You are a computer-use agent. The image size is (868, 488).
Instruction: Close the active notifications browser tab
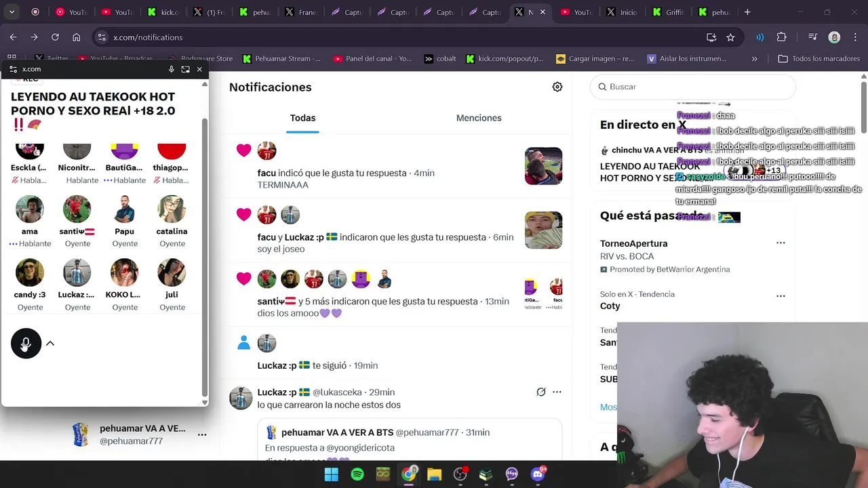pyautogui.click(x=542, y=12)
